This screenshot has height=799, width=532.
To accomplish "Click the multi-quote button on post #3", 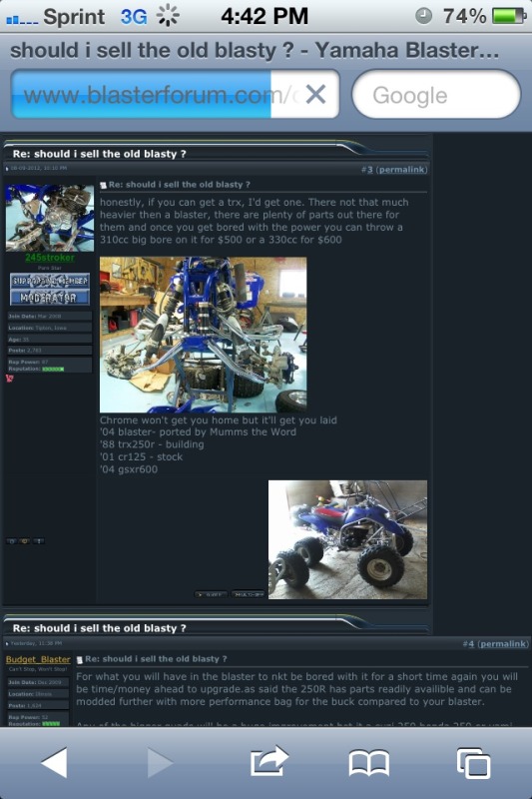I will pyautogui.click(x=248, y=594).
